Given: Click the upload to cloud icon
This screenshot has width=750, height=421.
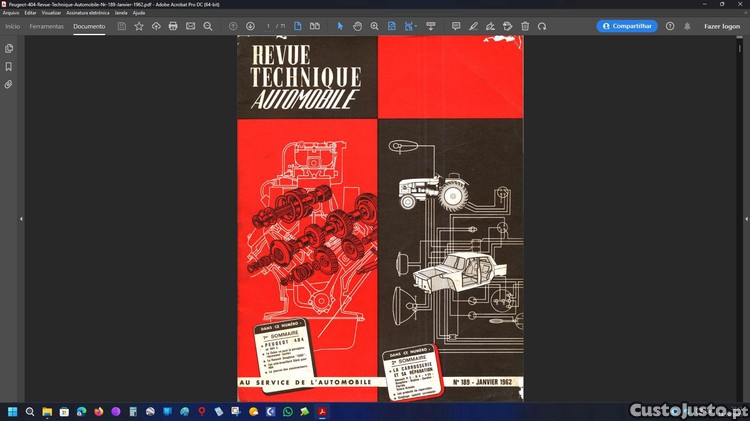Looking at the screenshot, I should tap(156, 26).
